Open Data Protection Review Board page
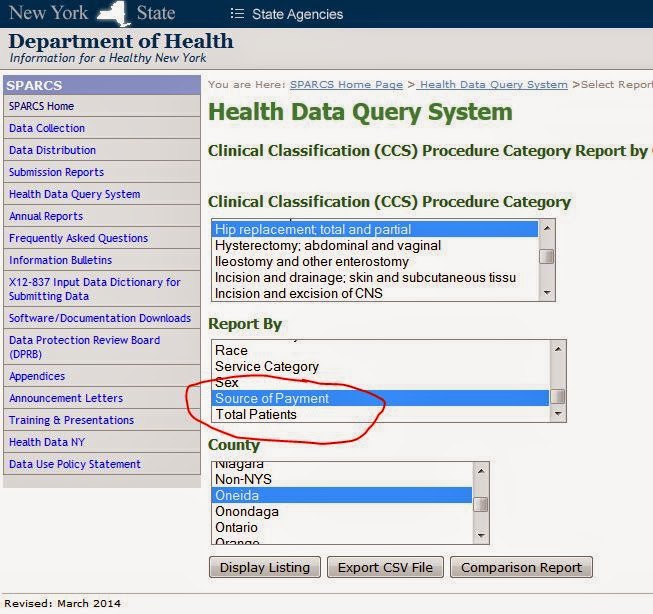Image resolution: width=653 pixels, height=614 pixels. [x=84, y=347]
